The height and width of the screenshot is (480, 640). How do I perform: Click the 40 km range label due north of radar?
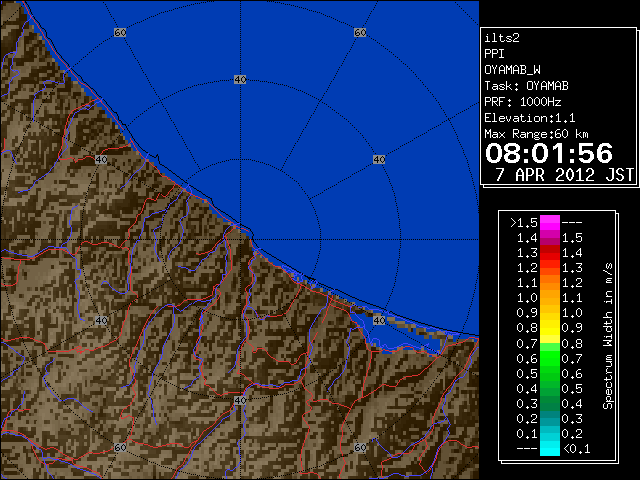(240, 80)
